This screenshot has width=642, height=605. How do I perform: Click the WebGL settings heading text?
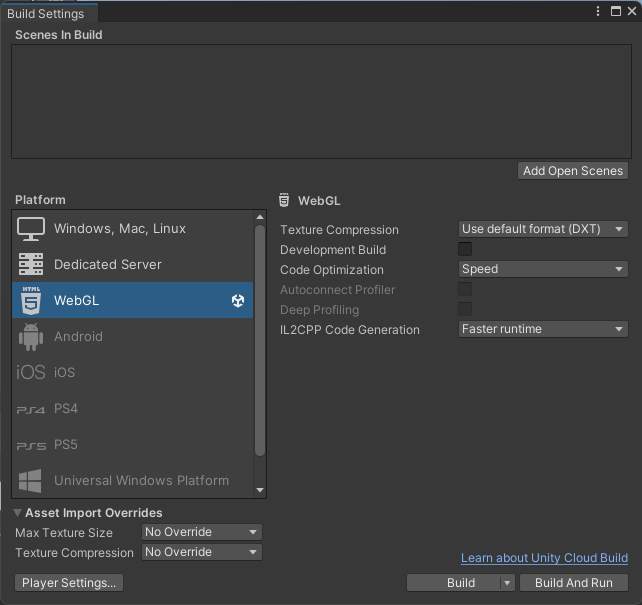(319, 201)
